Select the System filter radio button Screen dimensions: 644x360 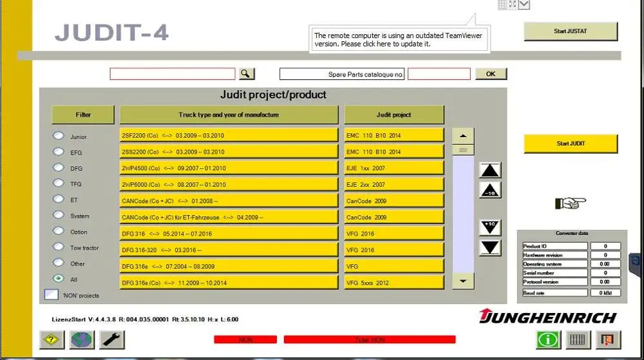(x=59, y=215)
